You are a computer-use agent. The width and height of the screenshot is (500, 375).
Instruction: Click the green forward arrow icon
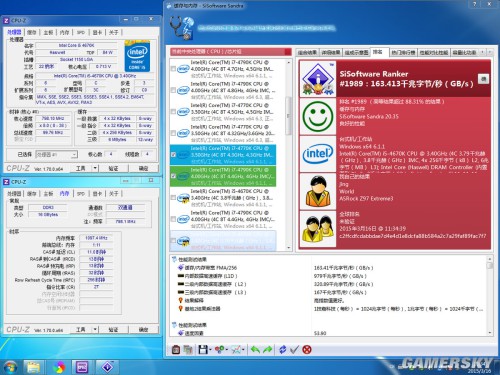pos(267,349)
